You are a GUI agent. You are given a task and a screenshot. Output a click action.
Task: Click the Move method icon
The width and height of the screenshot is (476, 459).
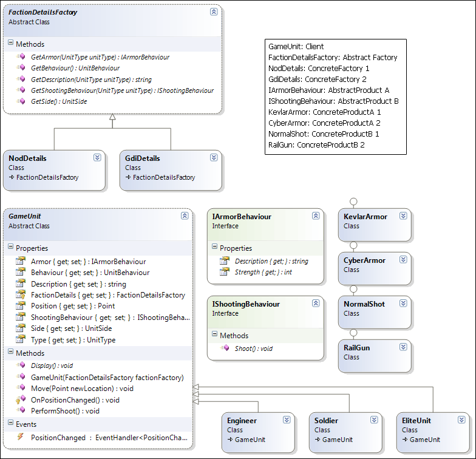coord(21,387)
